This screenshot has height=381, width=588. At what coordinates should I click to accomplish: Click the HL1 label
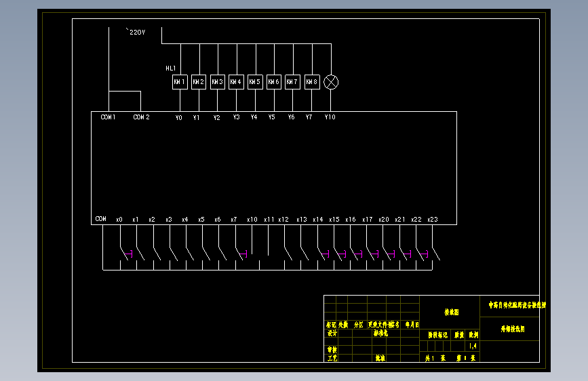(x=171, y=68)
